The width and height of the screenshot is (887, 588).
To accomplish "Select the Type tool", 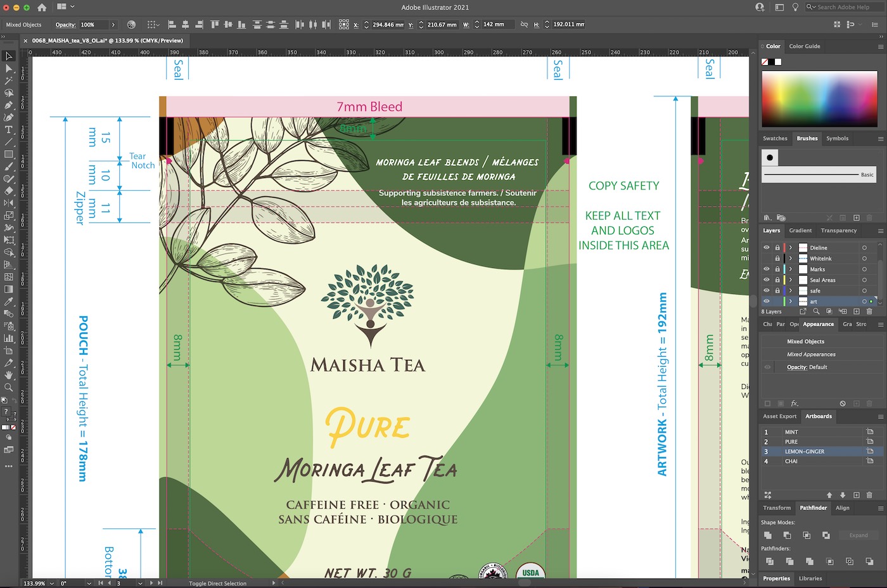I will tap(9, 130).
